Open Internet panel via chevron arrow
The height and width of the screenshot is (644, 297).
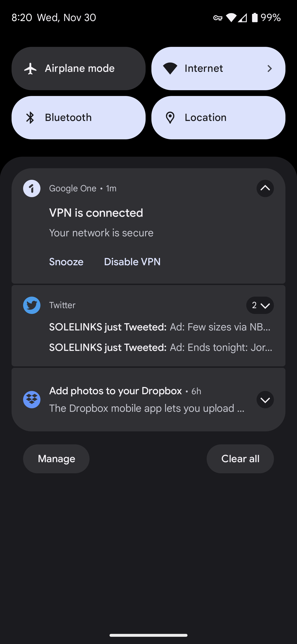[x=270, y=69]
